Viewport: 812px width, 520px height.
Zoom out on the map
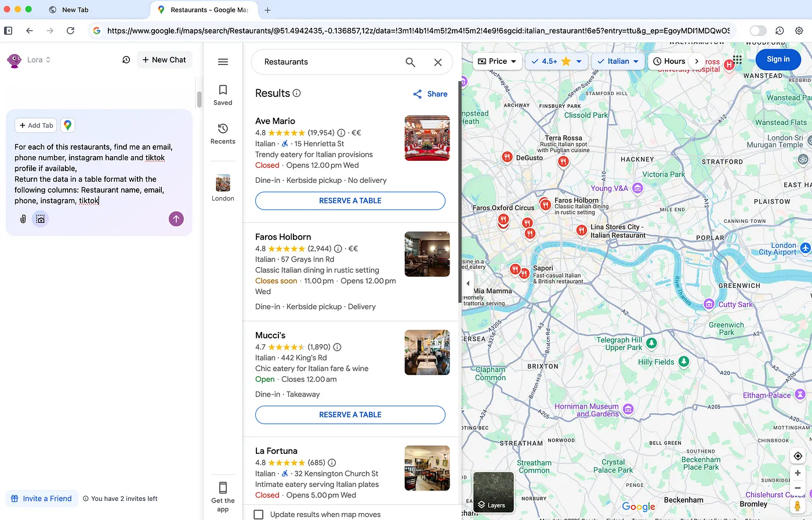[797, 488]
